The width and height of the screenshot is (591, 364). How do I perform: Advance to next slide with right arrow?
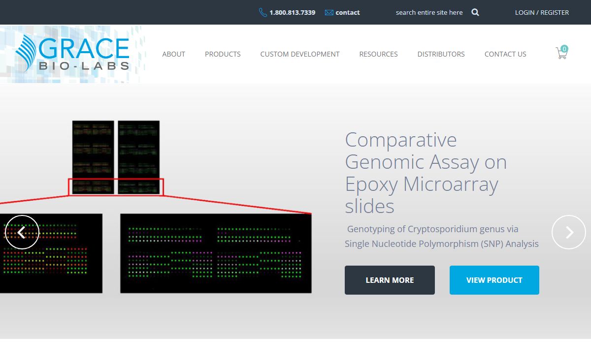coord(569,232)
